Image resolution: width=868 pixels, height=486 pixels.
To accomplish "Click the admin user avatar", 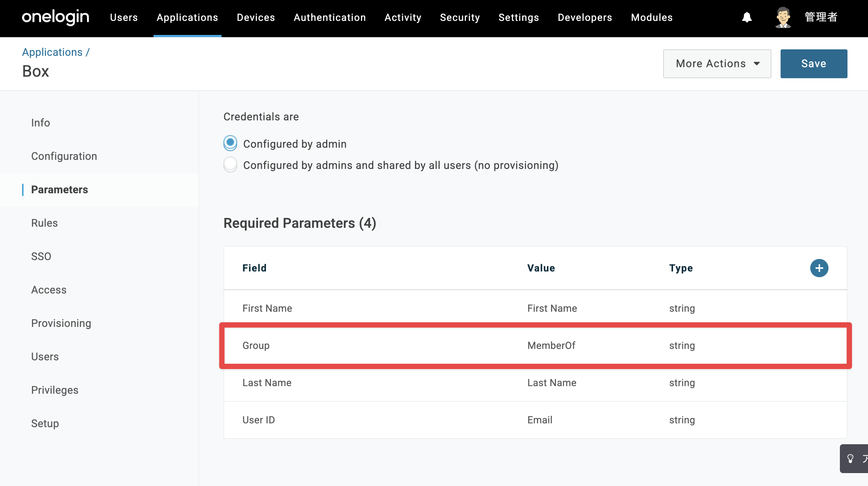I will pos(783,17).
